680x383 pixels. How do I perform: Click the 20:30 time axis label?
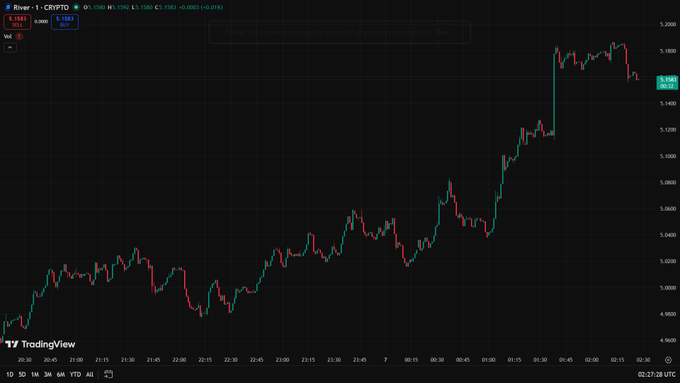[x=24, y=360]
